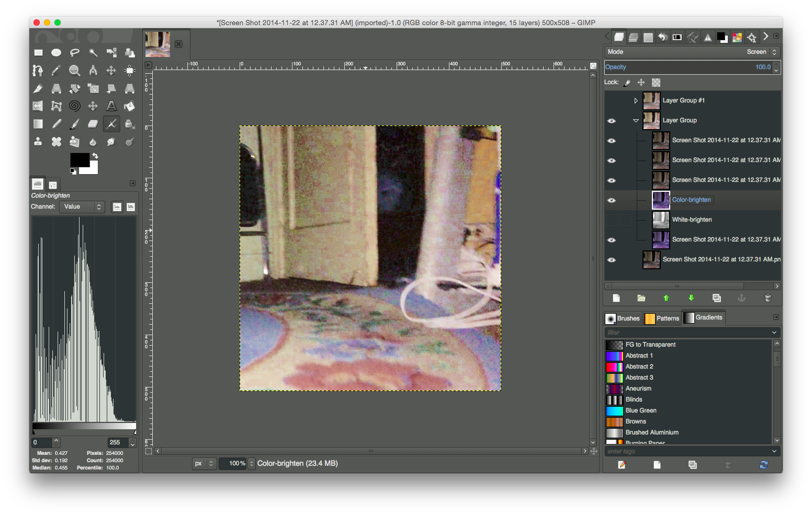Refresh the gradients list
The width and height of the screenshot is (812, 515).
[x=764, y=465]
